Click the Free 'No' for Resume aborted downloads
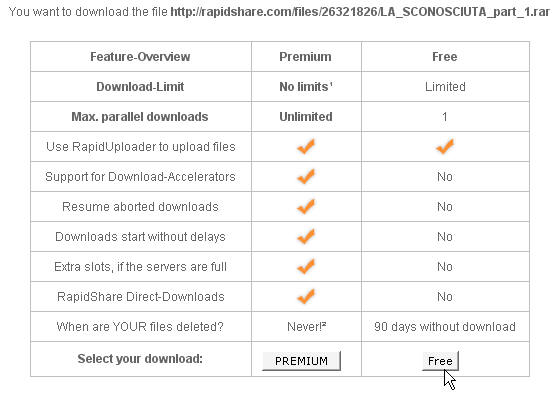 [x=445, y=207]
